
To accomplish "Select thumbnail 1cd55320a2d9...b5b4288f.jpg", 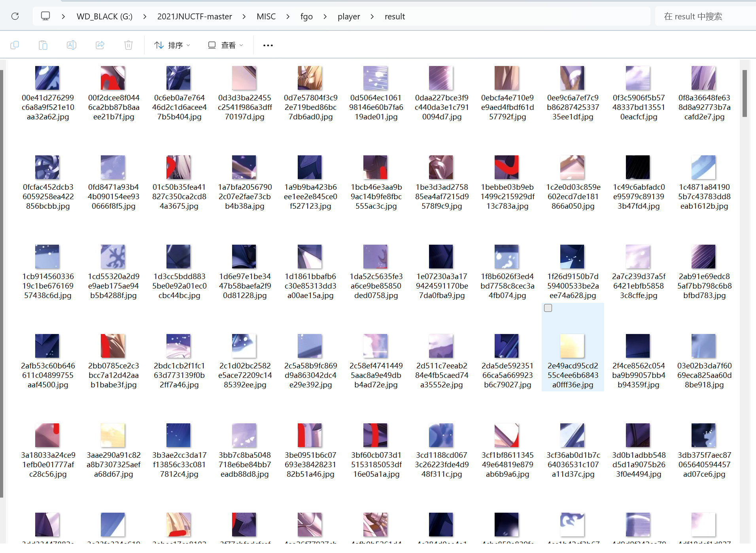I will pos(113,257).
